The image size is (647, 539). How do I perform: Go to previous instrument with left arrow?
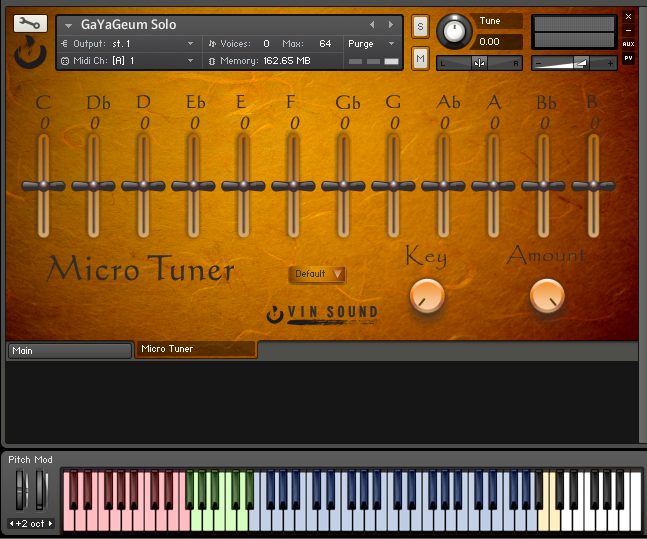372,25
